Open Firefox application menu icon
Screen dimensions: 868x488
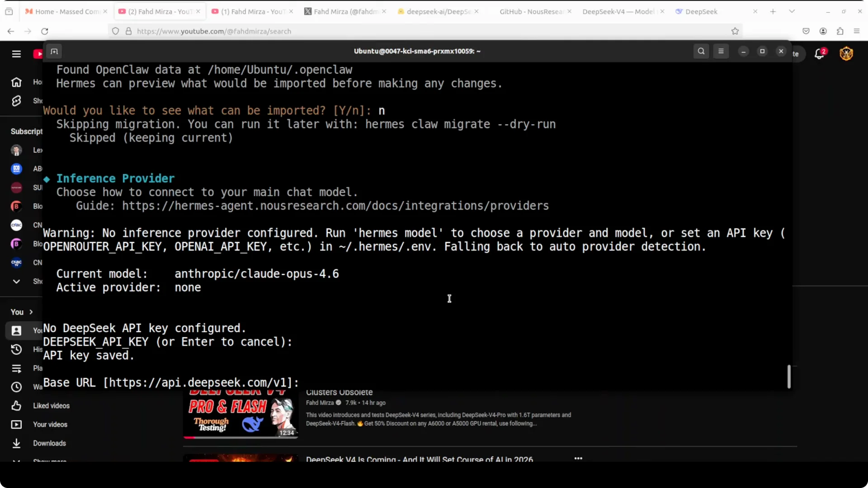click(857, 31)
